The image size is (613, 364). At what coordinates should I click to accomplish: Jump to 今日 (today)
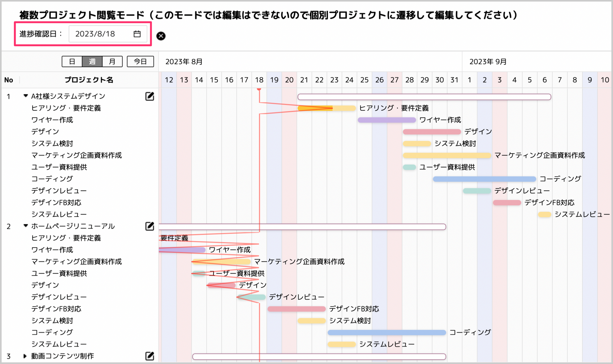[x=140, y=61]
